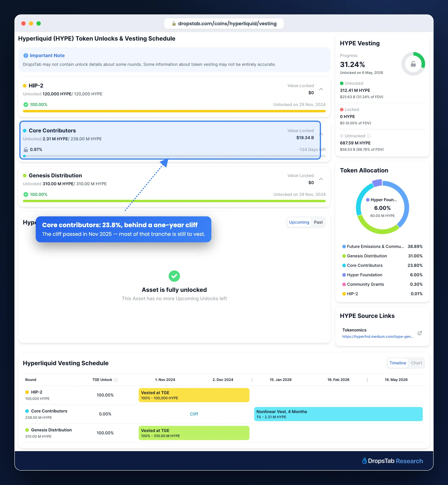Viewport: 448px width, 485px height.
Task: Click the Nonlinear Vest, 4 Months bar
Action: [338, 414]
